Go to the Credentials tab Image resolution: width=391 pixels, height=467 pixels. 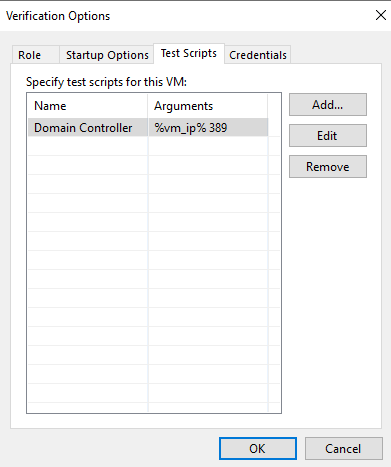[x=258, y=55]
